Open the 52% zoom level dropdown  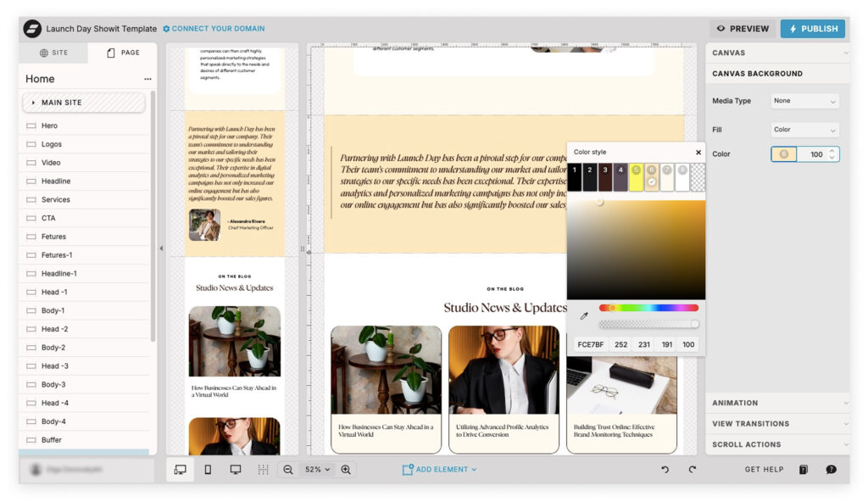pyautogui.click(x=317, y=469)
